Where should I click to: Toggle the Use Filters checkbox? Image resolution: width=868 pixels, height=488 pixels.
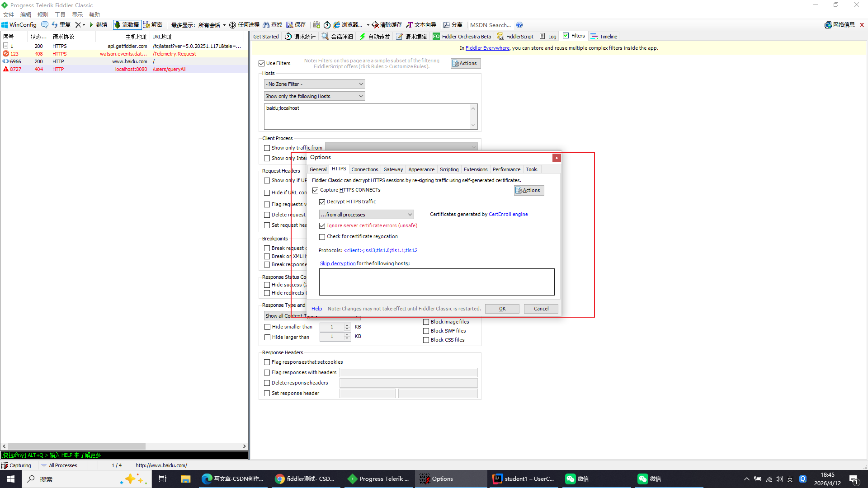point(262,64)
